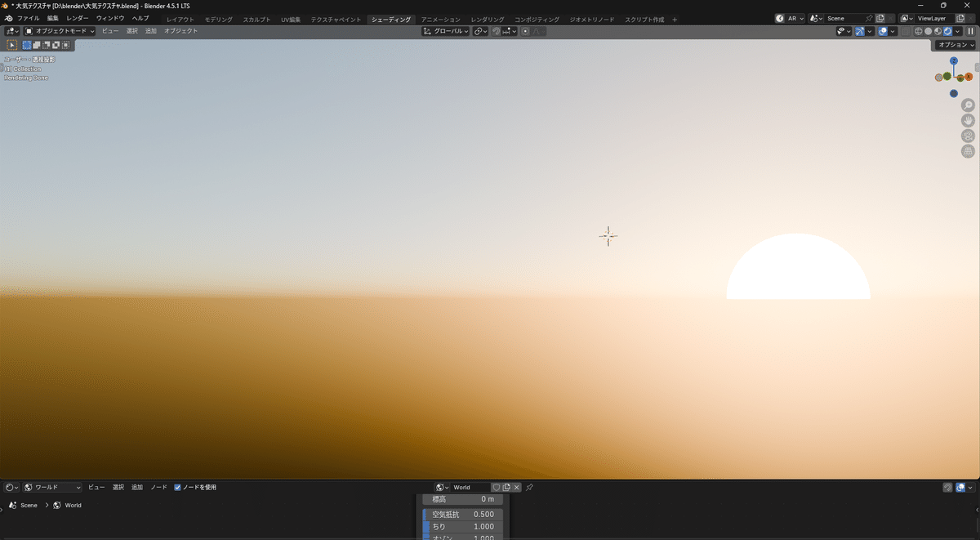
Task: Click the X axis on navigation gizmo
Action: tap(969, 77)
